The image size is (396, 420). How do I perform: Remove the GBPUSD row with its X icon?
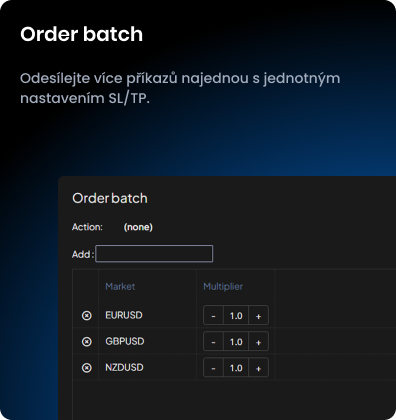(87, 342)
